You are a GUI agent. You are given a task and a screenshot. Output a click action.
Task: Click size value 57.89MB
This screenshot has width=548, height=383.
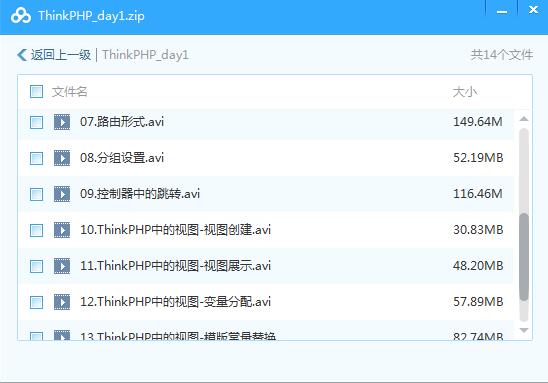tap(478, 302)
